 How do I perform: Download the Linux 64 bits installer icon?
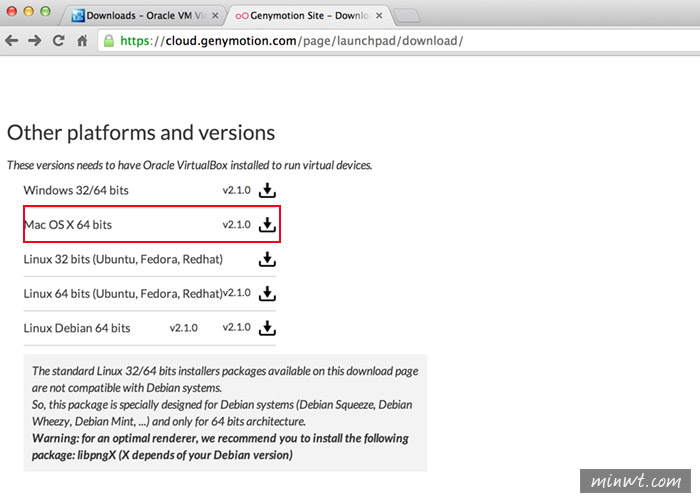pos(267,293)
